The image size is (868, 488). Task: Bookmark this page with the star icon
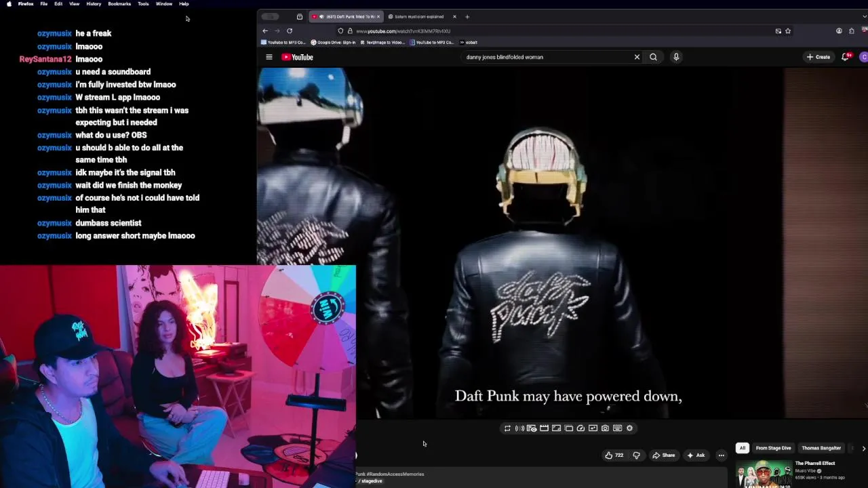click(787, 30)
